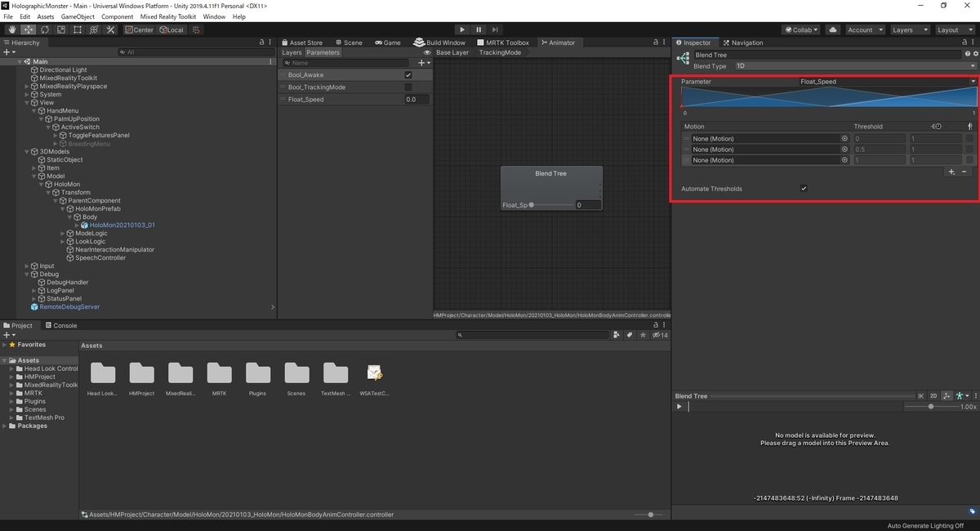Screen dimensions: 980x531
Task: Open the Parameter Float_Speed dropdown
Action: 888,82
